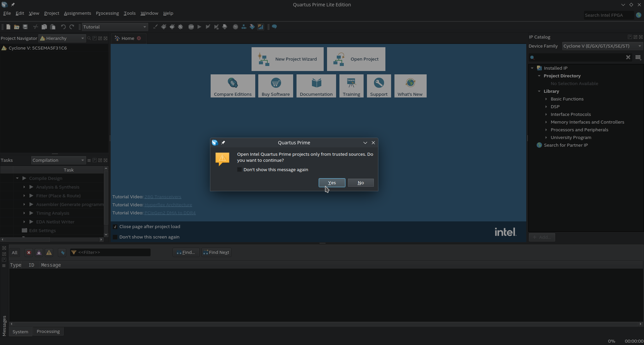Image resolution: width=644 pixels, height=345 pixels.
Task: Click the Tasks panel vertical scrollbar down arrow
Action: (106, 235)
